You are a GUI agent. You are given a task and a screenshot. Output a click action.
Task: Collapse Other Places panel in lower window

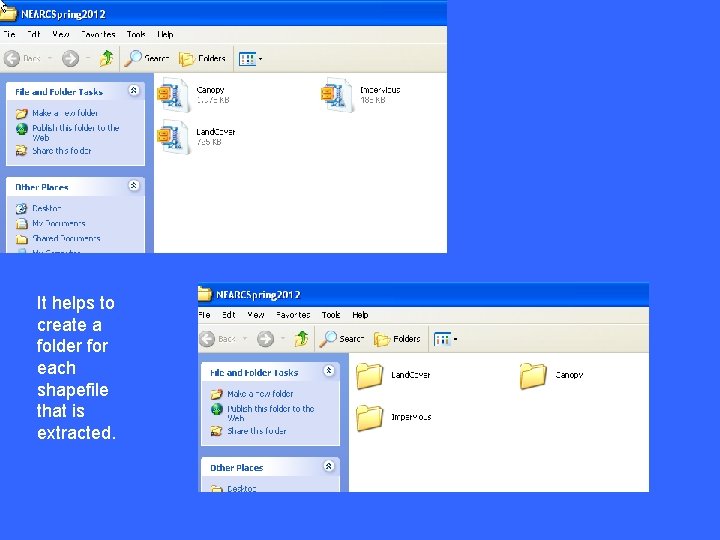tap(329, 467)
